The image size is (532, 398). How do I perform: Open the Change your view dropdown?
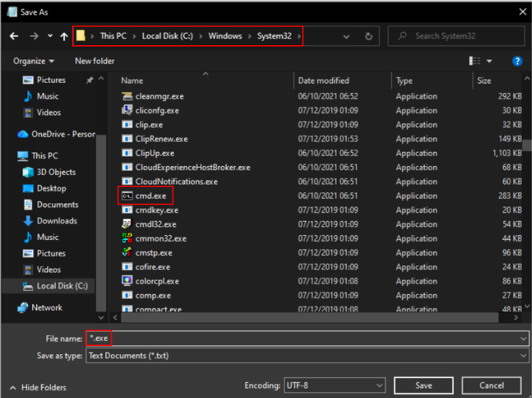tap(489, 61)
